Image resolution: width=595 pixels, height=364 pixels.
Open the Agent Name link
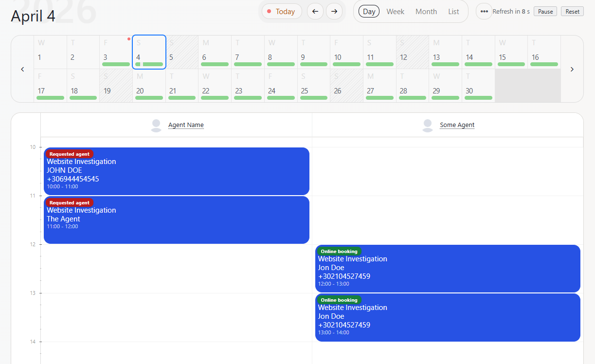tap(186, 125)
